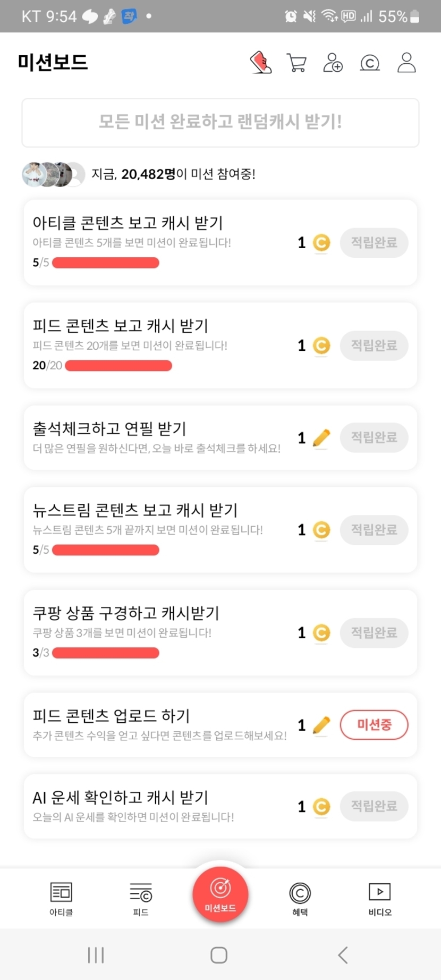Tap the 미션보드 center button
The height and width of the screenshot is (980, 441).
click(x=220, y=894)
